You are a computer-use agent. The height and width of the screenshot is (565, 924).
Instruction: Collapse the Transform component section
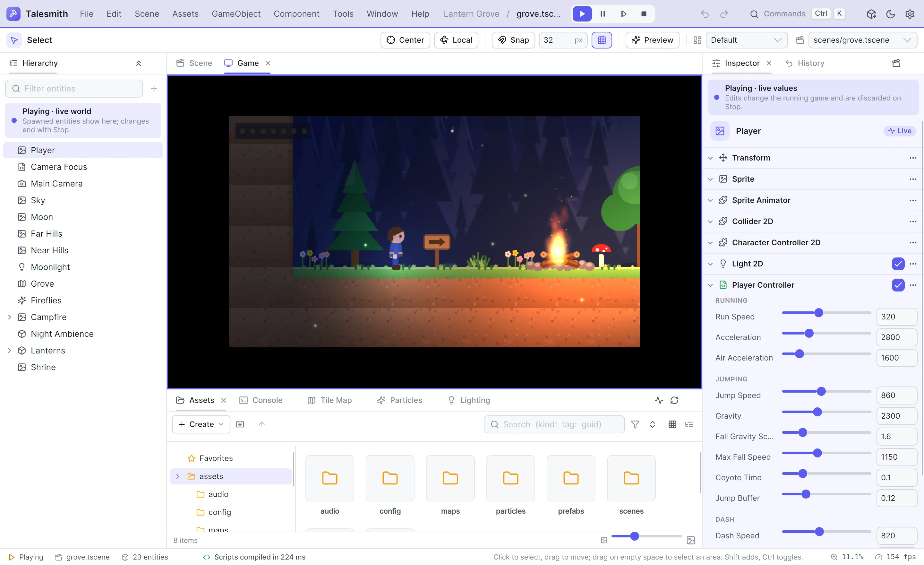710,158
